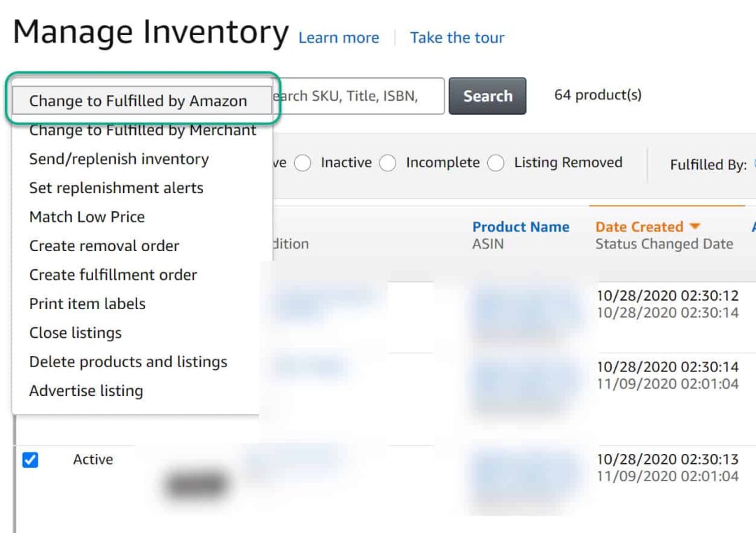Select "Delete products and listings"
Viewport: 756px width, 533px height.
[128, 362]
